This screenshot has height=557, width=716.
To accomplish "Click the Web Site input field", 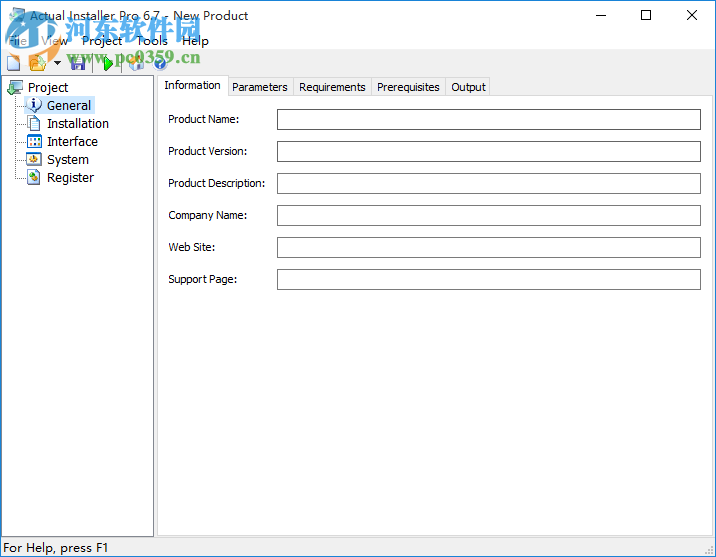I will [x=489, y=247].
